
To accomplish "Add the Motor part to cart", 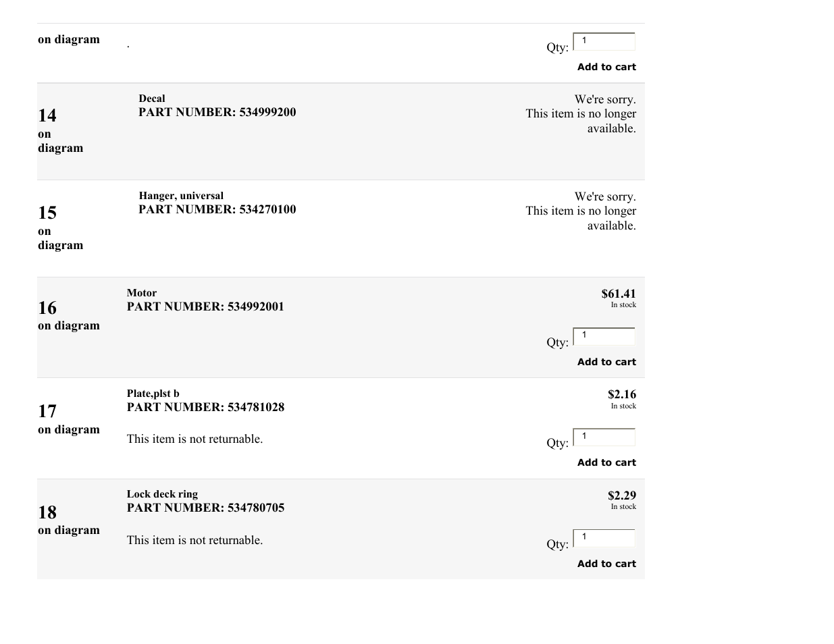I will (606, 362).
